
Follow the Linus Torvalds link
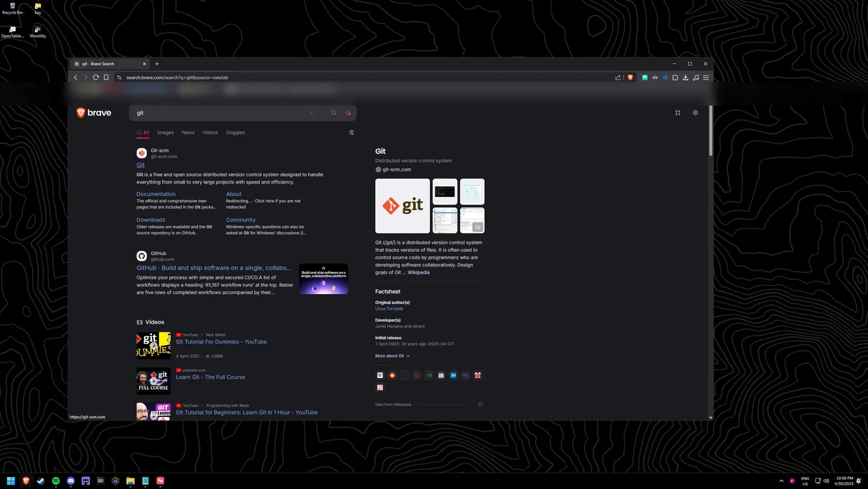tap(389, 308)
